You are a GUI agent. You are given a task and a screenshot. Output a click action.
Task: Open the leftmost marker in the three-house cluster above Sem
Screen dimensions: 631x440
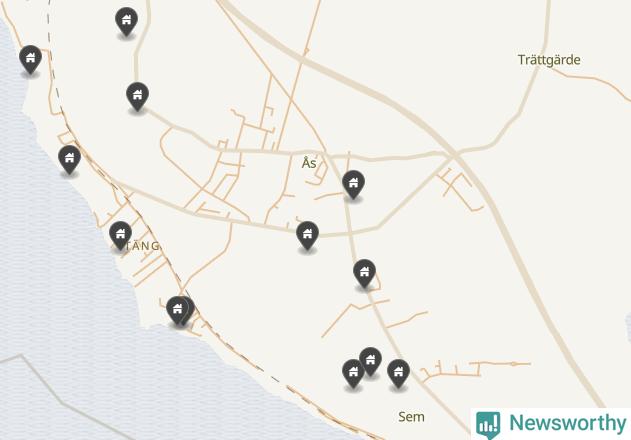pos(353,373)
